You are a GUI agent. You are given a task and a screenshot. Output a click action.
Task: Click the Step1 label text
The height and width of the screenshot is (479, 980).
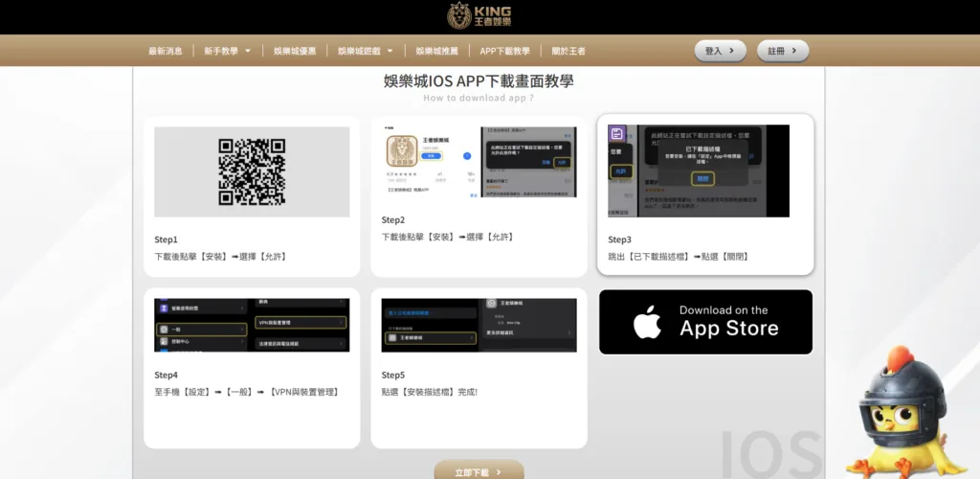coord(167,239)
